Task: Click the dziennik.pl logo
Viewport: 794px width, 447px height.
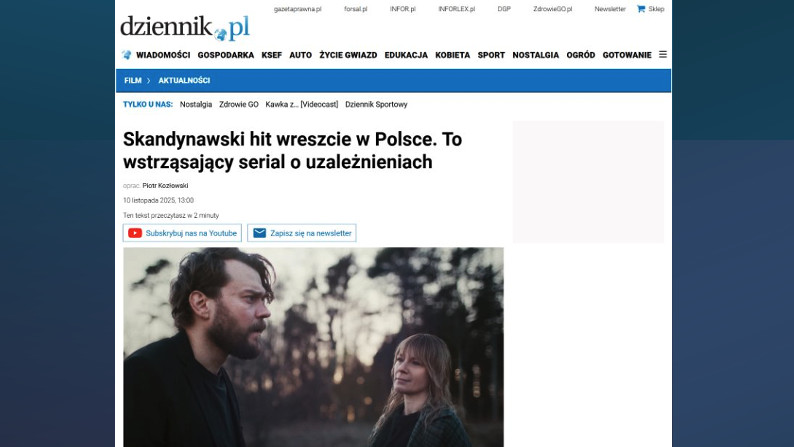Action: click(185, 28)
